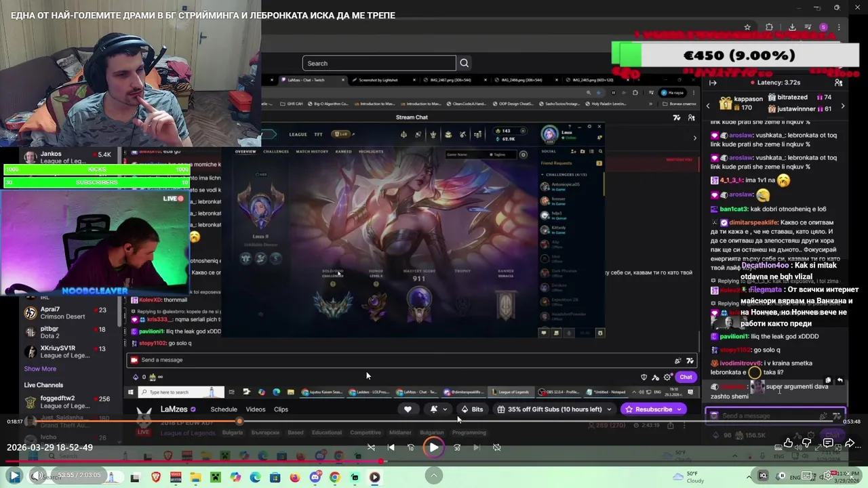The width and height of the screenshot is (868, 488).
Task: Open the browser media control icon
Action: pyautogui.click(x=808, y=27)
